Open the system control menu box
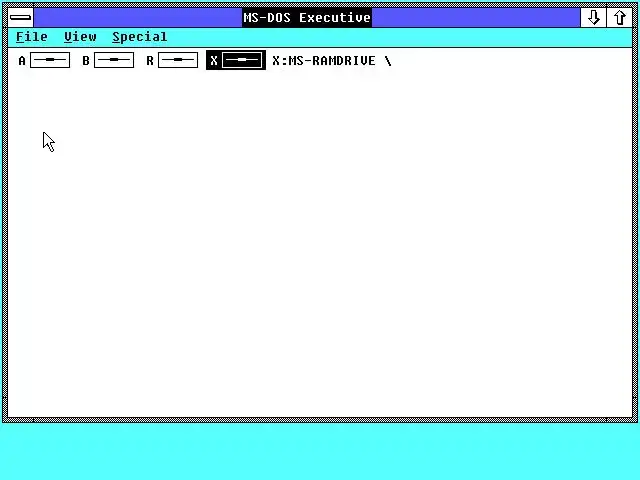This screenshot has width=640, height=480. 20,18
